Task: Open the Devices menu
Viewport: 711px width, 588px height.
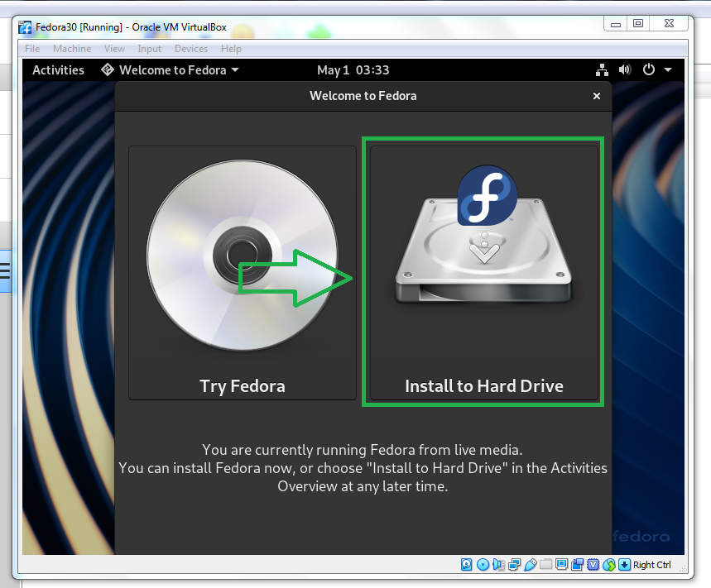Action: pos(191,49)
